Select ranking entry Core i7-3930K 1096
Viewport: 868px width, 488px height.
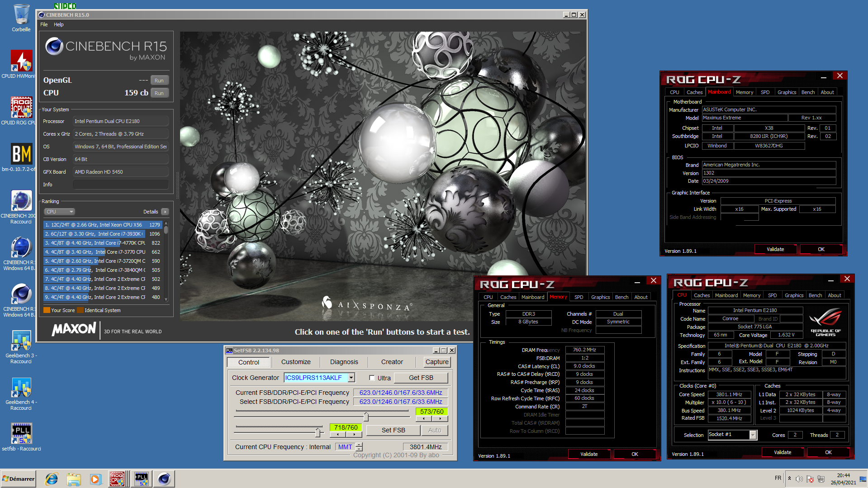[103, 234]
